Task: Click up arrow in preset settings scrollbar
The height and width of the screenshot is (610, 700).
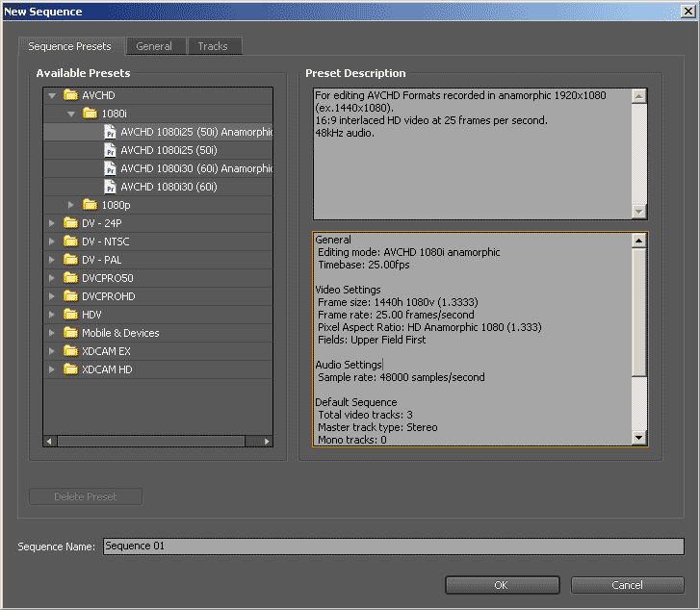Action: pos(639,241)
